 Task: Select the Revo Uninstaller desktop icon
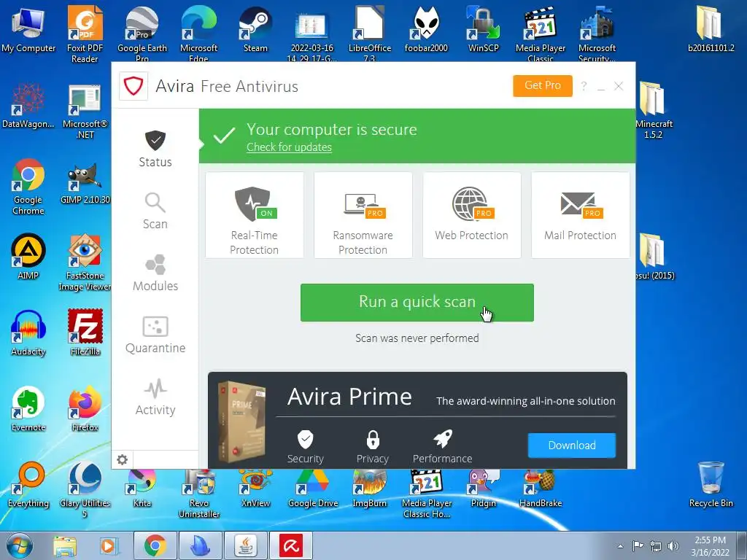pyautogui.click(x=198, y=494)
